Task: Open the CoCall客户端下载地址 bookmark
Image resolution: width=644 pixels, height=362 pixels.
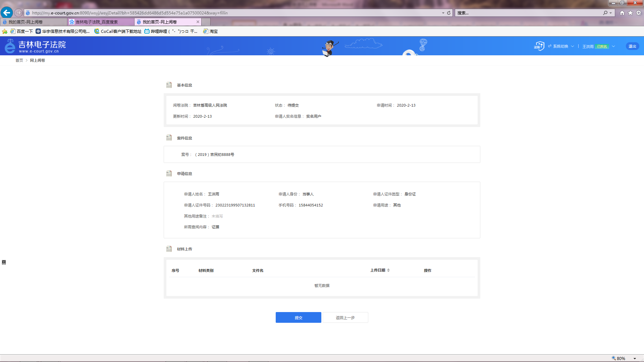Action: pos(118,31)
